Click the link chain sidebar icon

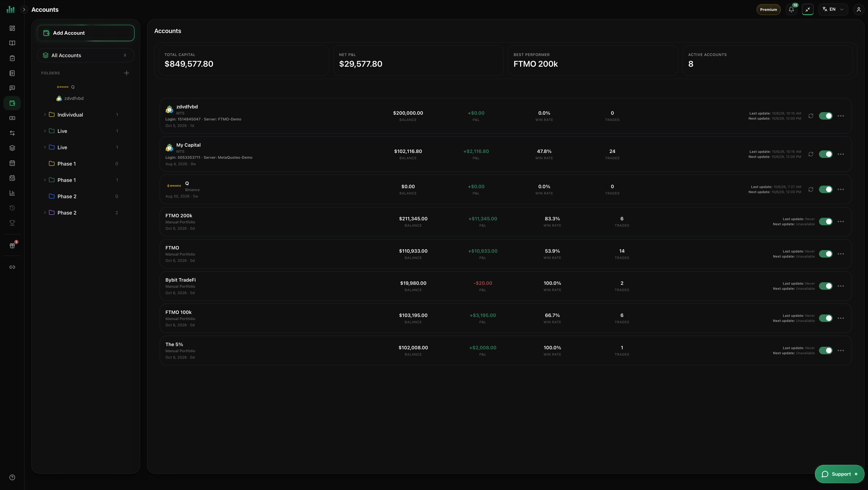click(12, 267)
